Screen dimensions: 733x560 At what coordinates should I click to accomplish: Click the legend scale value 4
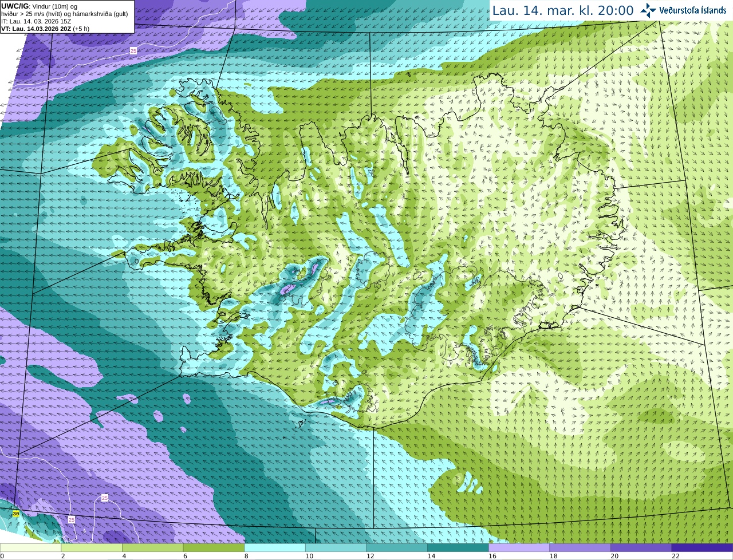(x=124, y=556)
